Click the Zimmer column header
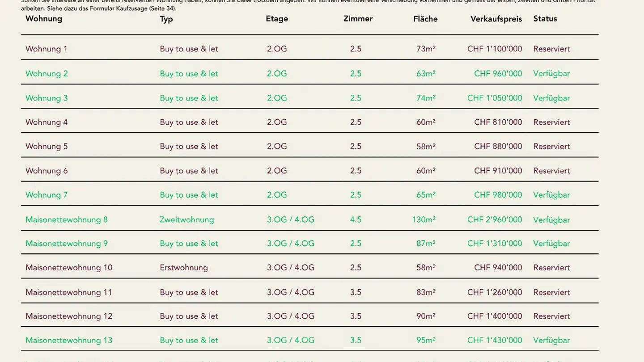644x362 pixels. [358, 19]
